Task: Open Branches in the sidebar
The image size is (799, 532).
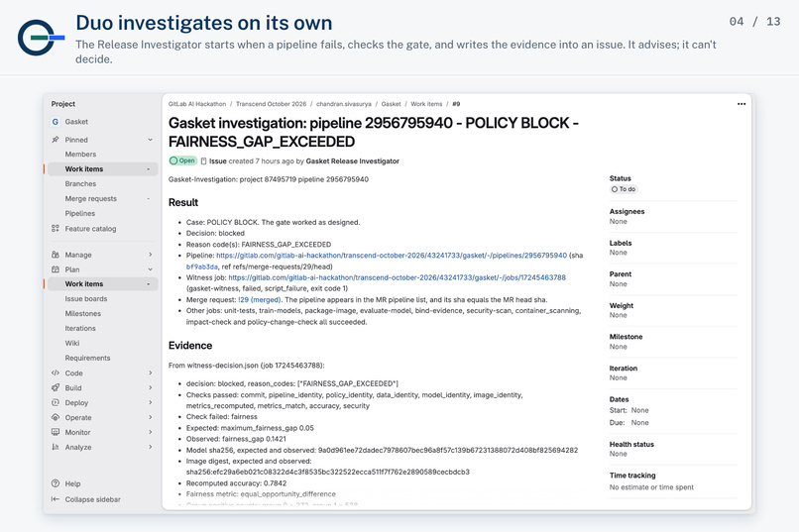Action: (x=80, y=184)
